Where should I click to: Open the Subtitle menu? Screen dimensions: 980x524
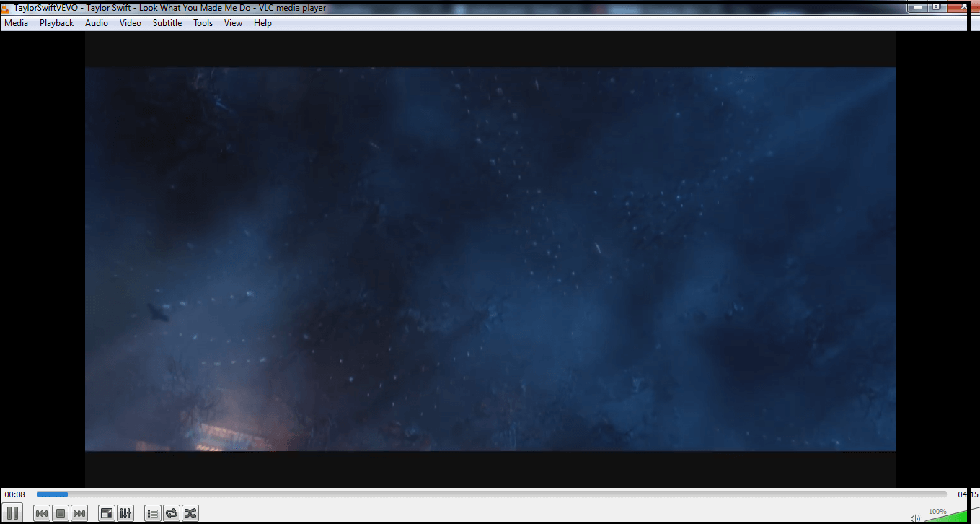[167, 23]
